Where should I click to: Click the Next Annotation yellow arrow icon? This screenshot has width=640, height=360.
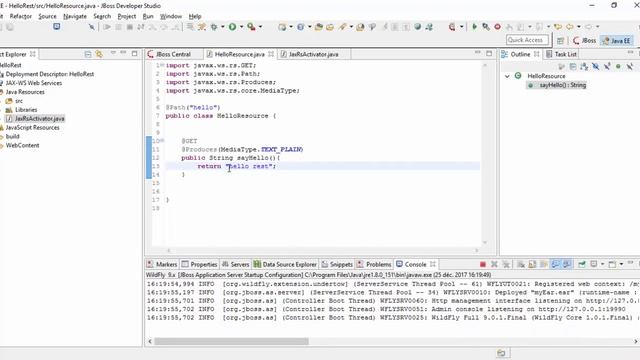[558, 27]
